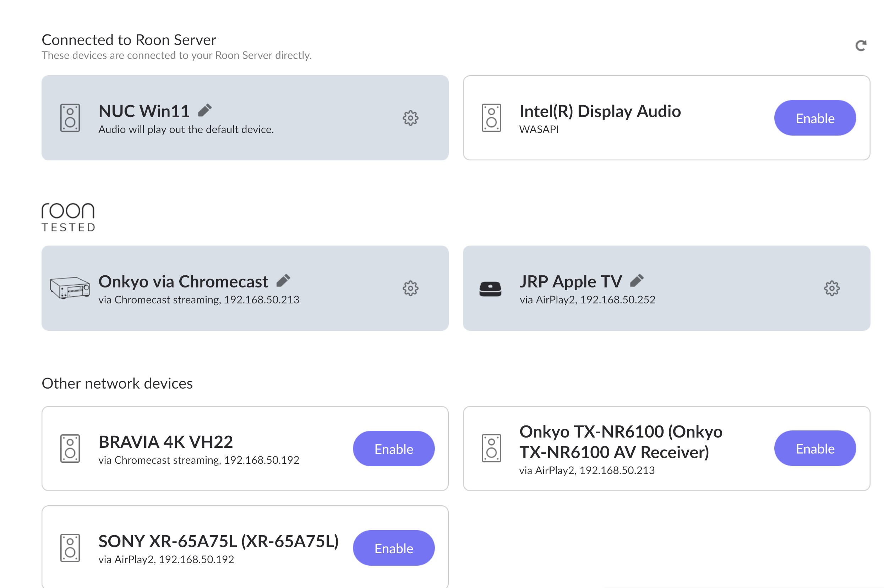
Task: Click 'These devices are connected' subtitle text
Action: (177, 55)
